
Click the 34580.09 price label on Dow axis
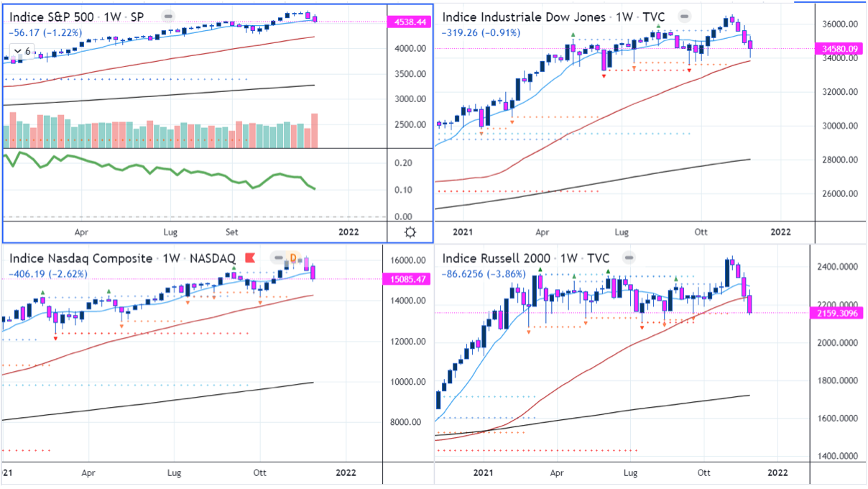point(839,49)
